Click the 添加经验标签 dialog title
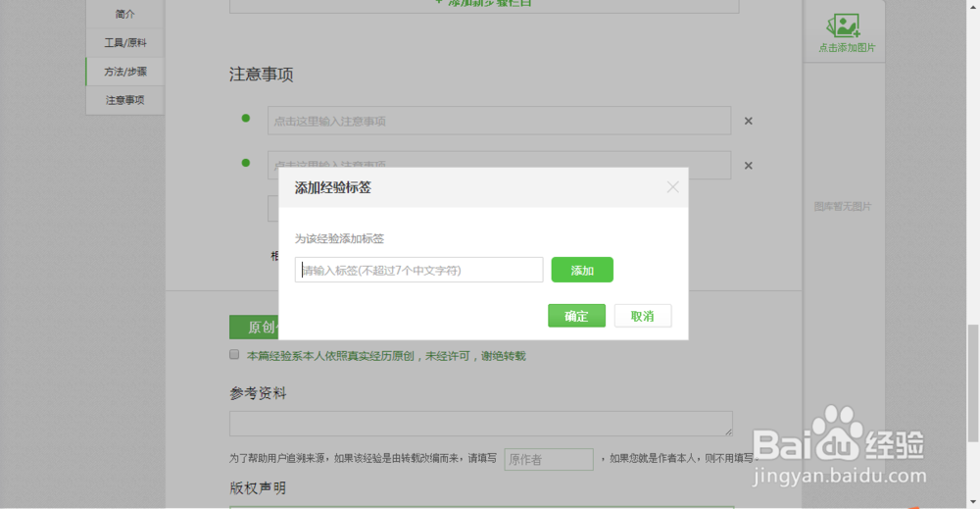The width and height of the screenshot is (980, 509). [333, 187]
